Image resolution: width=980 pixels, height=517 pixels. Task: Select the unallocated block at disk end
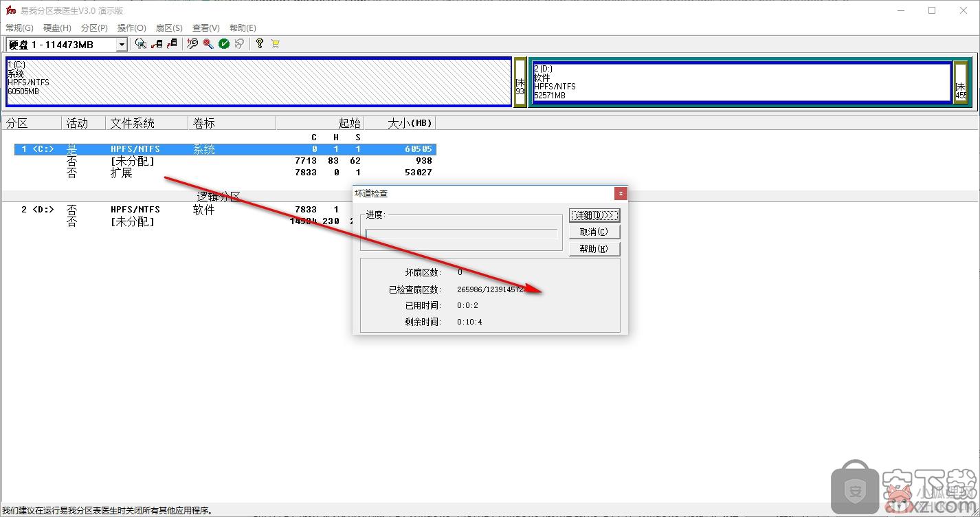click(x=960, y=82)
